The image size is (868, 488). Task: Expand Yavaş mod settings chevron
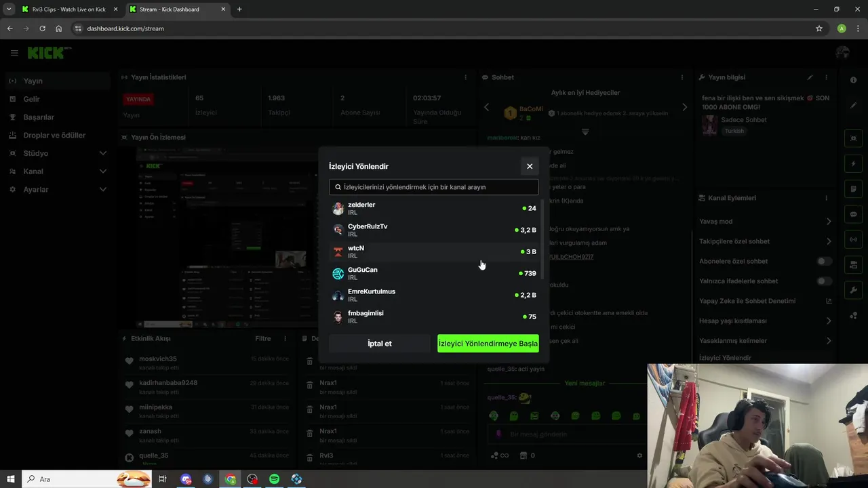829,222
